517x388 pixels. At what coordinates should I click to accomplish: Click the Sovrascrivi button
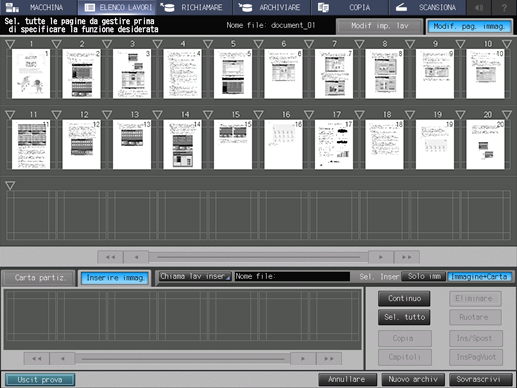[x=481, y=379]
